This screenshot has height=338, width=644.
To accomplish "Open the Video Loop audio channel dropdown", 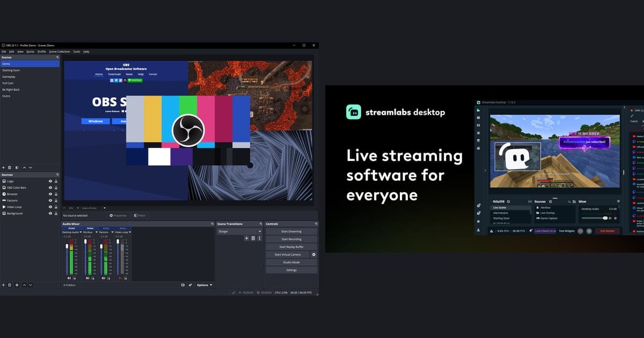I will click(x=130, y=232).
